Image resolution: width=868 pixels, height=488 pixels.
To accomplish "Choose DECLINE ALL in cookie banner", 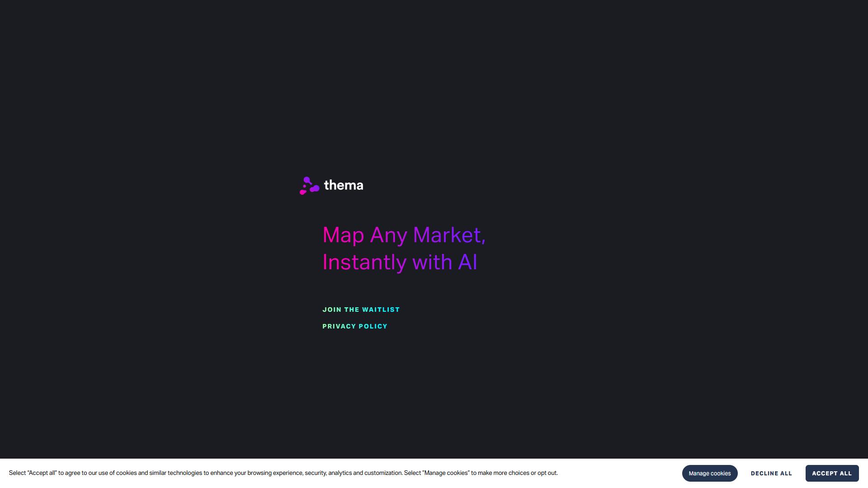I will (x=771, y=473).
